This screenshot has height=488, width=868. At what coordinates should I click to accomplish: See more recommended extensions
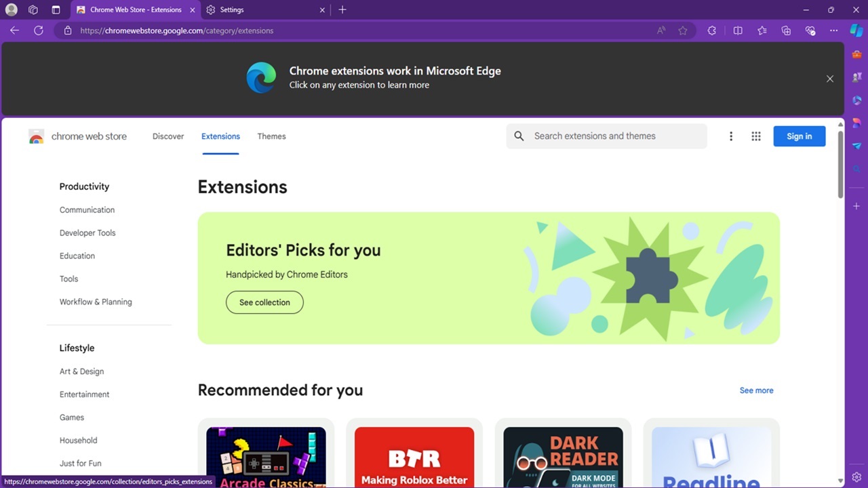click(x=756, y=390)
